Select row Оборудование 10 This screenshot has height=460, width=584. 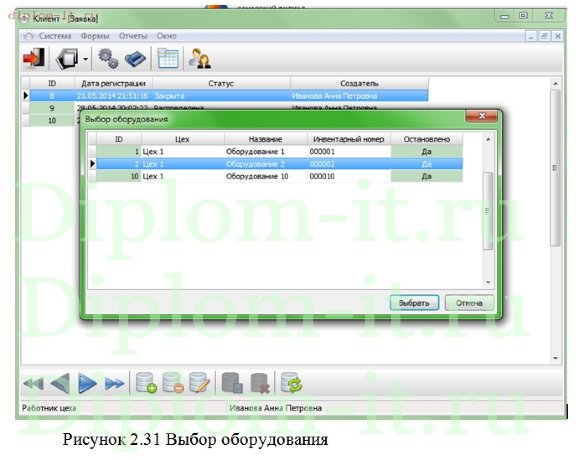point(276,176)
